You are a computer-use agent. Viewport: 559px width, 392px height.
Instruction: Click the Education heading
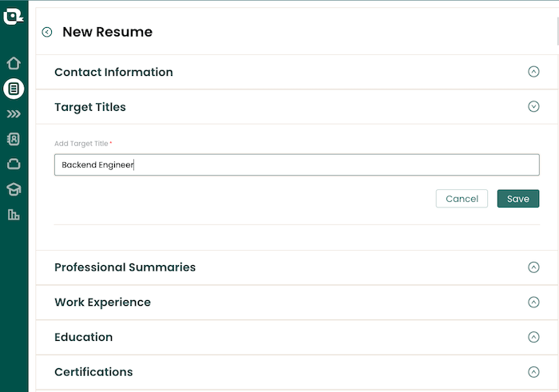click(x=84, y=337)
